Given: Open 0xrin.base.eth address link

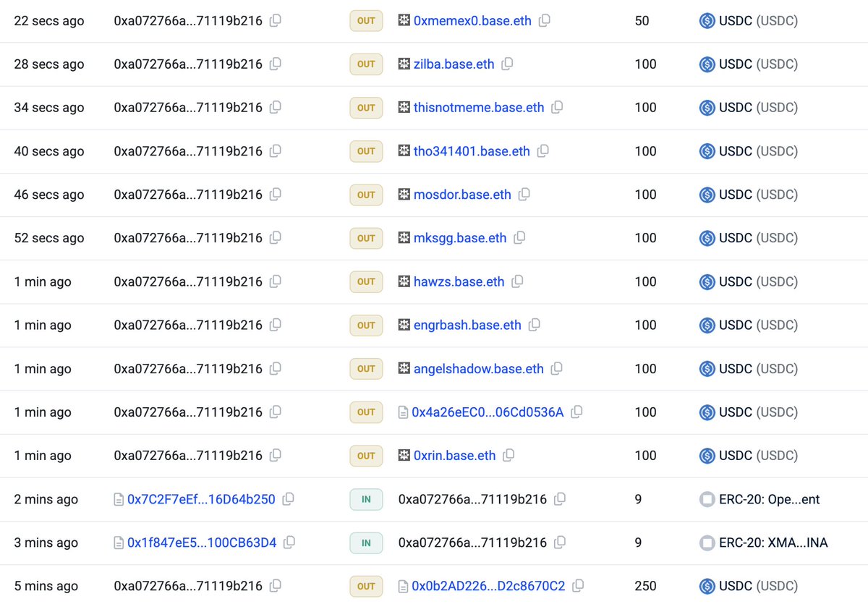Looking at the screenshot, I should pos(455,456).
